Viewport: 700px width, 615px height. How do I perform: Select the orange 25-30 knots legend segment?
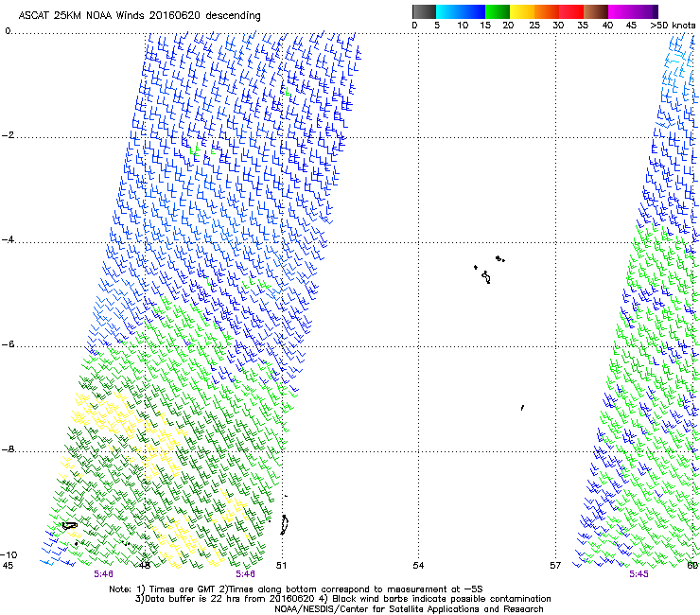tap(547, 11)
